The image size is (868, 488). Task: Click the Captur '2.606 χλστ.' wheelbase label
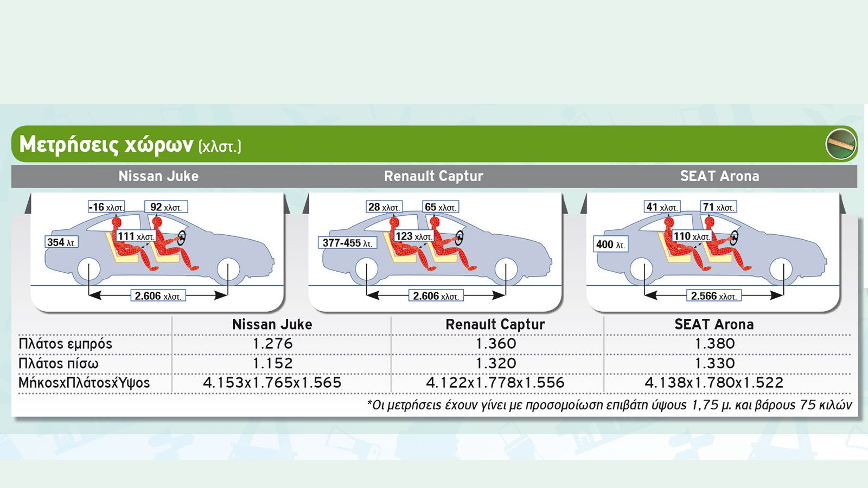point(436,296)
